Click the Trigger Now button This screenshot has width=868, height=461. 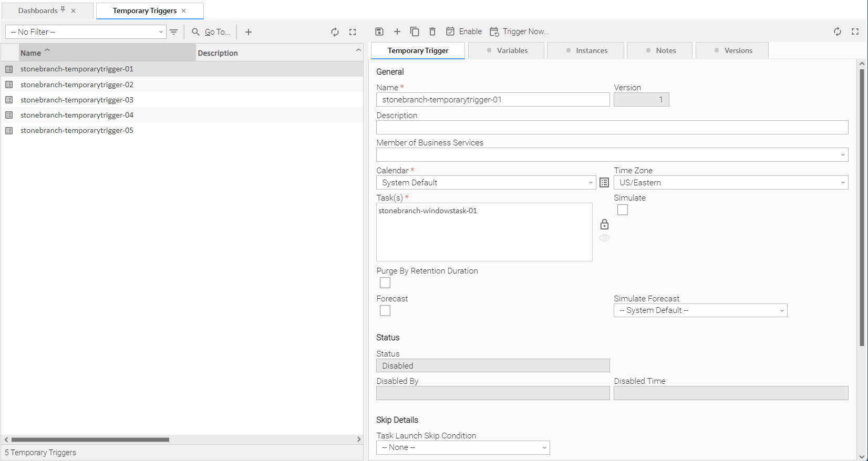point(519,32)
